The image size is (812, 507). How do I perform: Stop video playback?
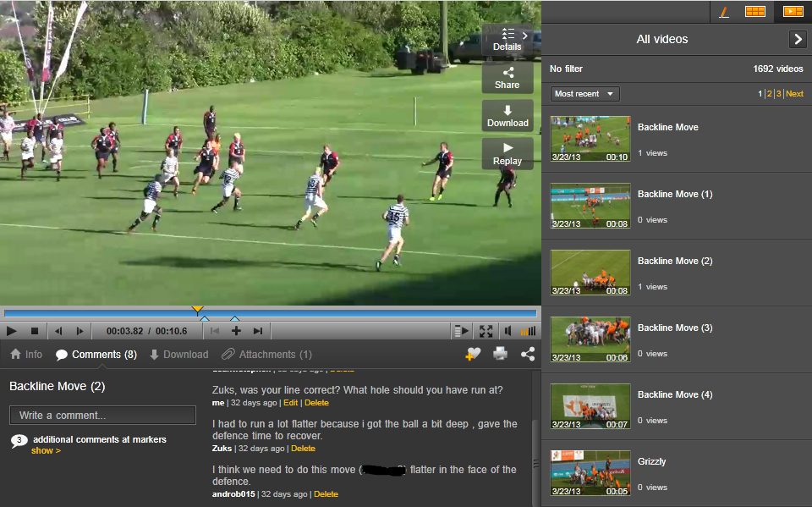[x=35, y=331]
